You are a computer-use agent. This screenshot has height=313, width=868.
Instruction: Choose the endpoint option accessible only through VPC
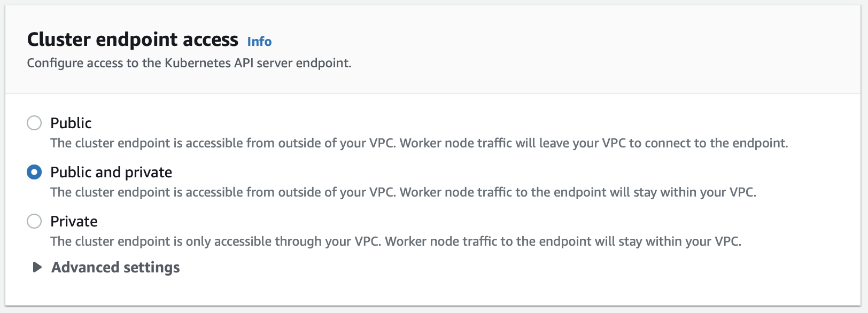click(x=34, y=221)
